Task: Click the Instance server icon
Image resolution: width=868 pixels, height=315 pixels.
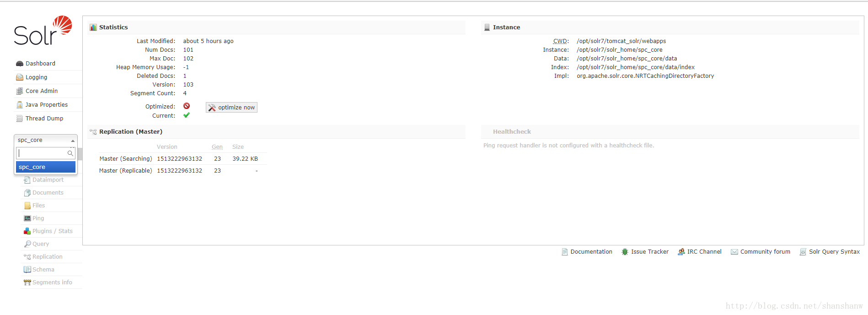Action: pyautogui.click(x=487, y=27)
